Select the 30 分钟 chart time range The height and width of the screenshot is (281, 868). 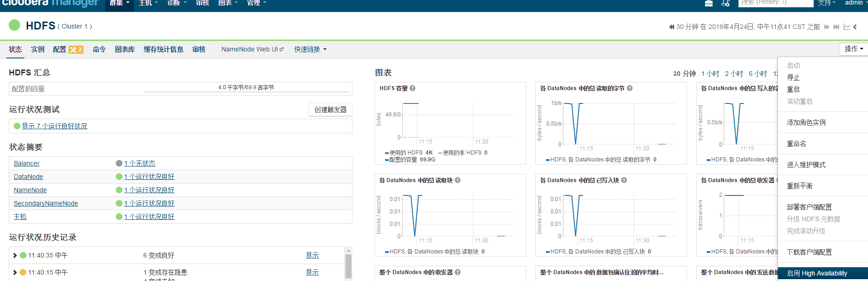(x=685, y=74)
